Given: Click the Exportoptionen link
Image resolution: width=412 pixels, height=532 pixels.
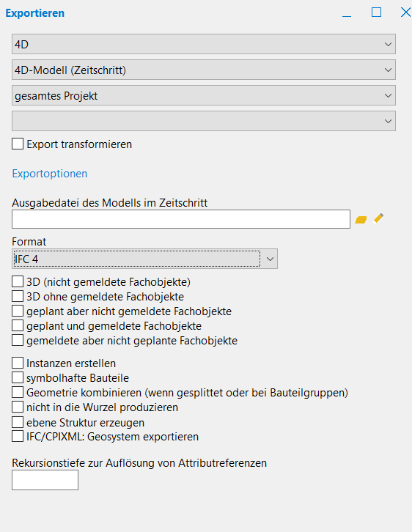Looking at the screenshot, I should tap(50, 174).
